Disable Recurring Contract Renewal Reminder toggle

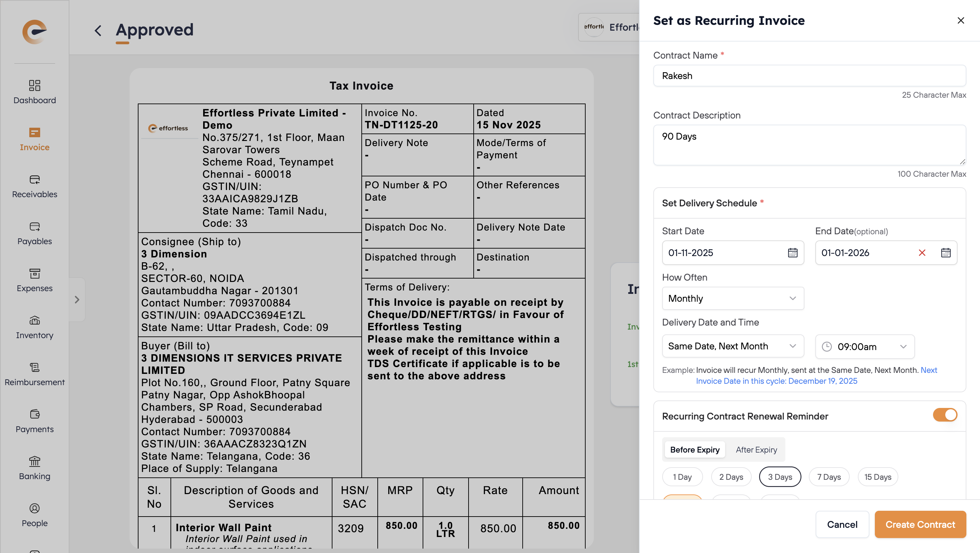945,415
